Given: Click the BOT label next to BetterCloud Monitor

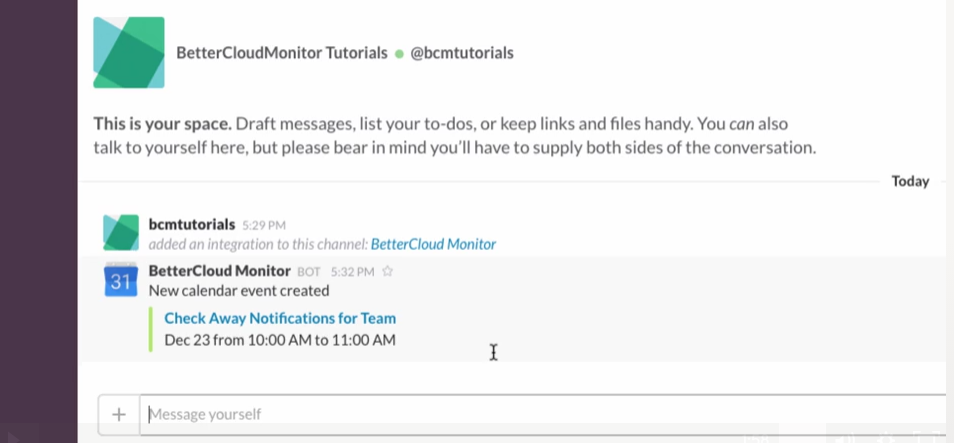Looking at the screenshot, I should (308, 272).
